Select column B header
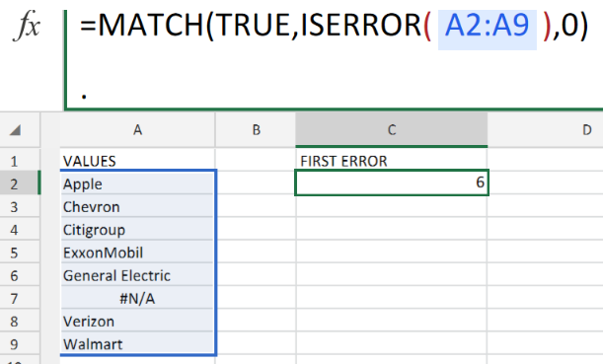Viewport: 603px width, 364px height. [x=256, y=130]
